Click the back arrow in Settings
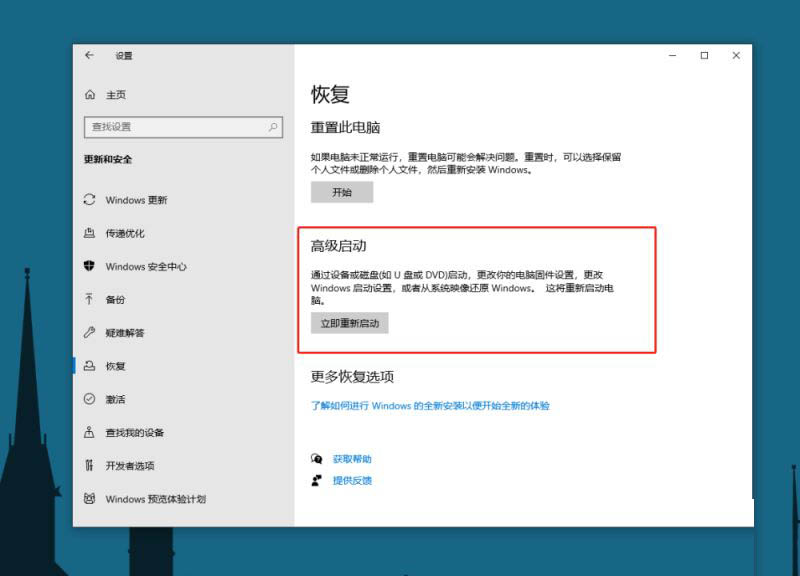 click(89, 55)
